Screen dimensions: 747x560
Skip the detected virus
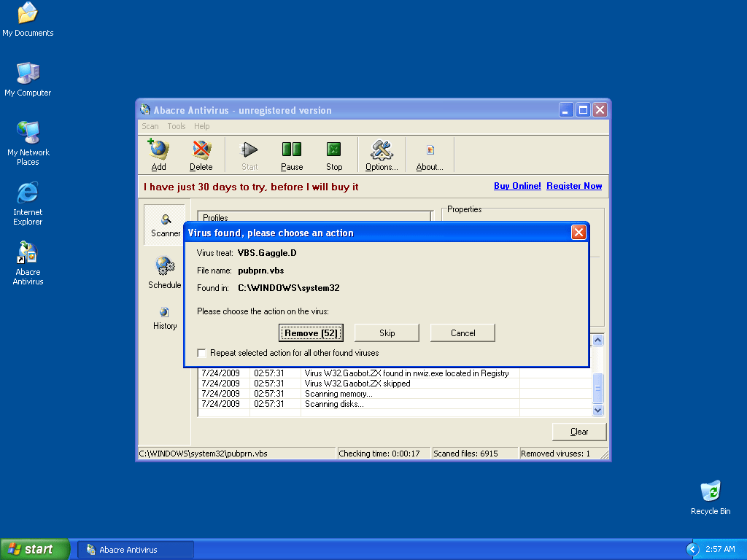(387, 333)
